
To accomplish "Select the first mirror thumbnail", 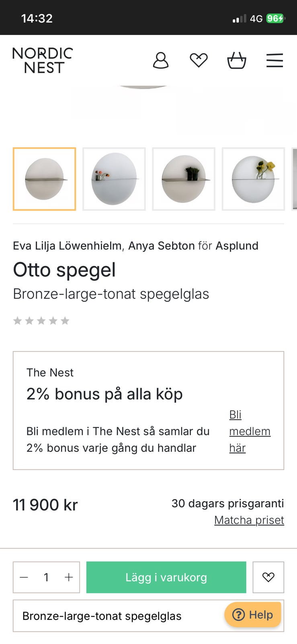I will (x=44, y=179).
